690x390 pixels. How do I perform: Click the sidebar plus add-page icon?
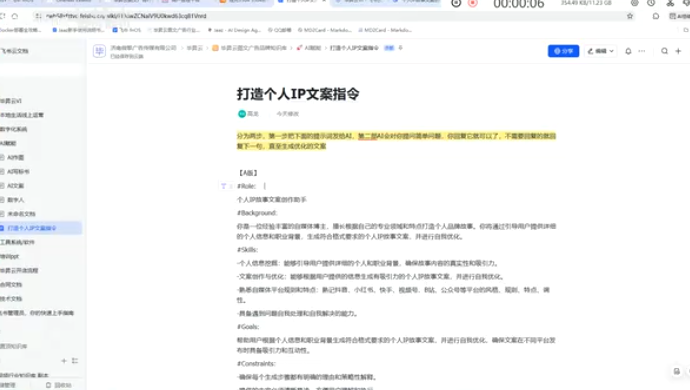64,361
